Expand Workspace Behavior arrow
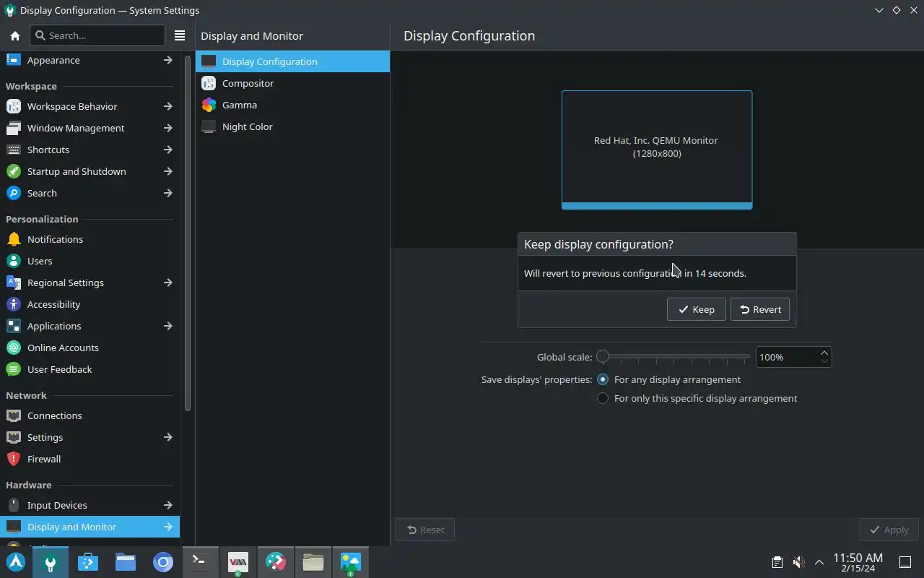 point(167,106)
